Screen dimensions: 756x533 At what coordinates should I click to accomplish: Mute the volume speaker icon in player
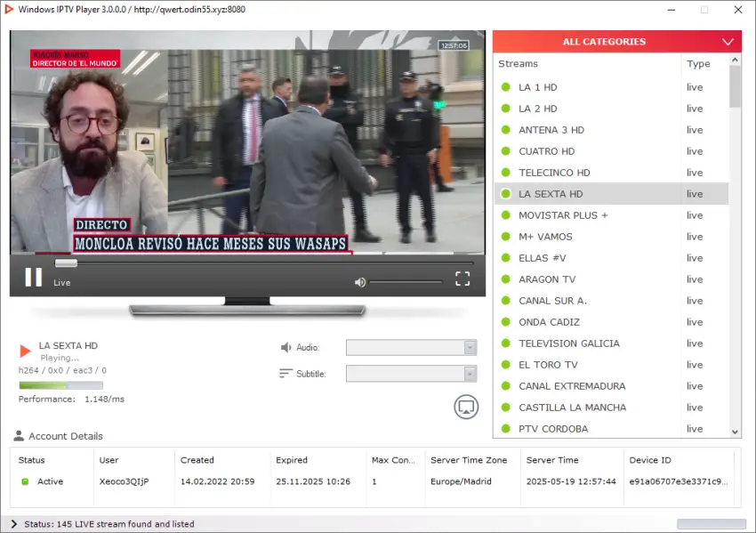pos(359,282)
